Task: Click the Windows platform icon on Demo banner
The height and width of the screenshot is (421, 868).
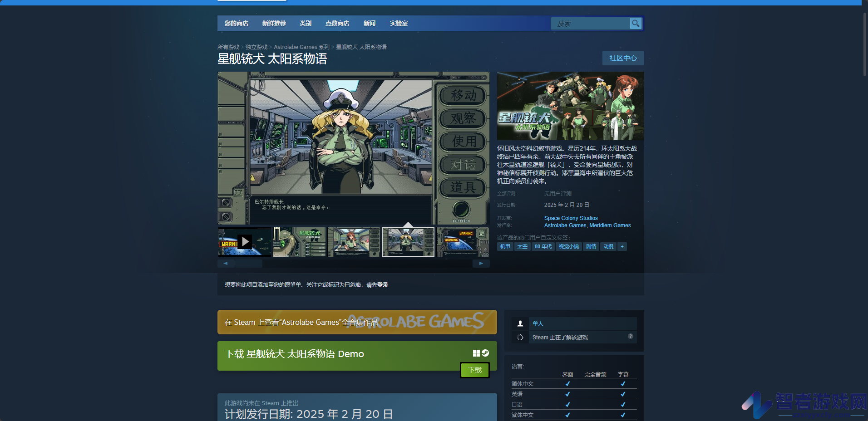Action: (476, 353)
